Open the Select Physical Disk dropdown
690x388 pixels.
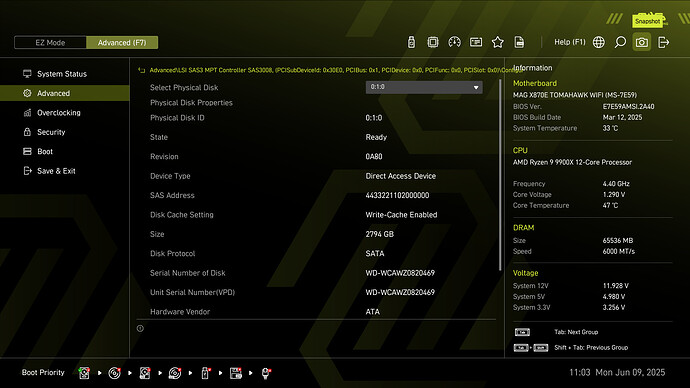pos(424,87)
